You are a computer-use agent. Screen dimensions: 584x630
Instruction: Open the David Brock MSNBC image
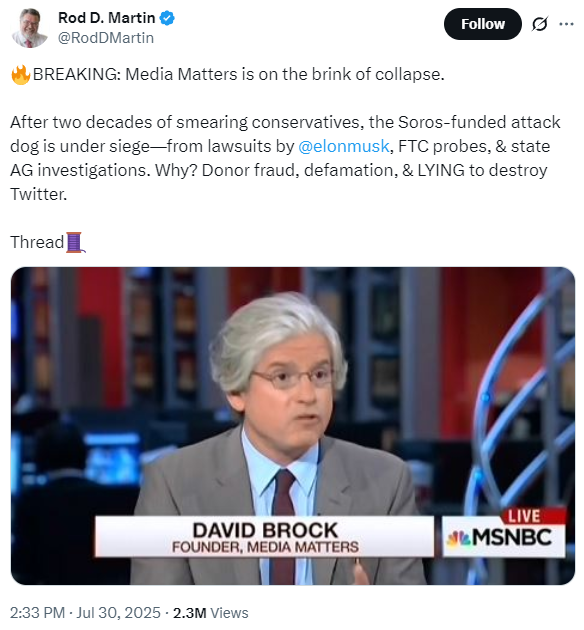[x=292, y=425]
